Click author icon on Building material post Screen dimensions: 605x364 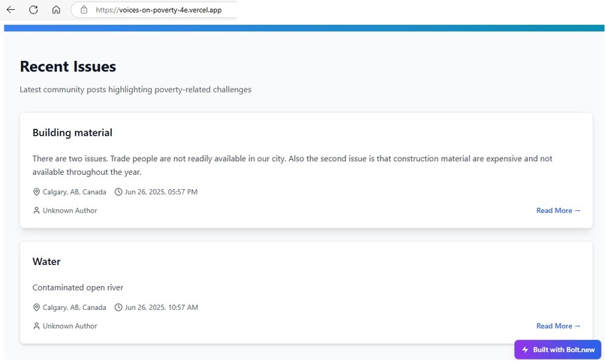click(x=36, y=211)
